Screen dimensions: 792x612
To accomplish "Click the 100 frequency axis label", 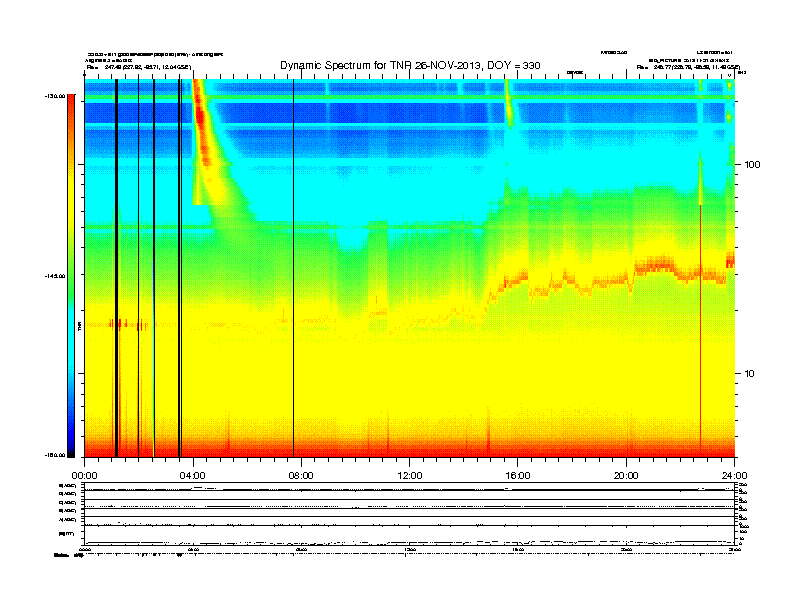I will pos(752,165).
